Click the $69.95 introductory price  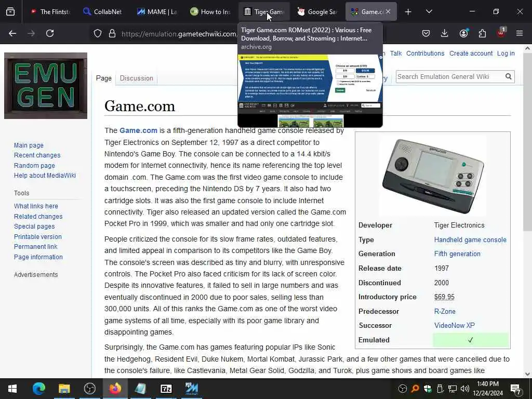(444, 297)
